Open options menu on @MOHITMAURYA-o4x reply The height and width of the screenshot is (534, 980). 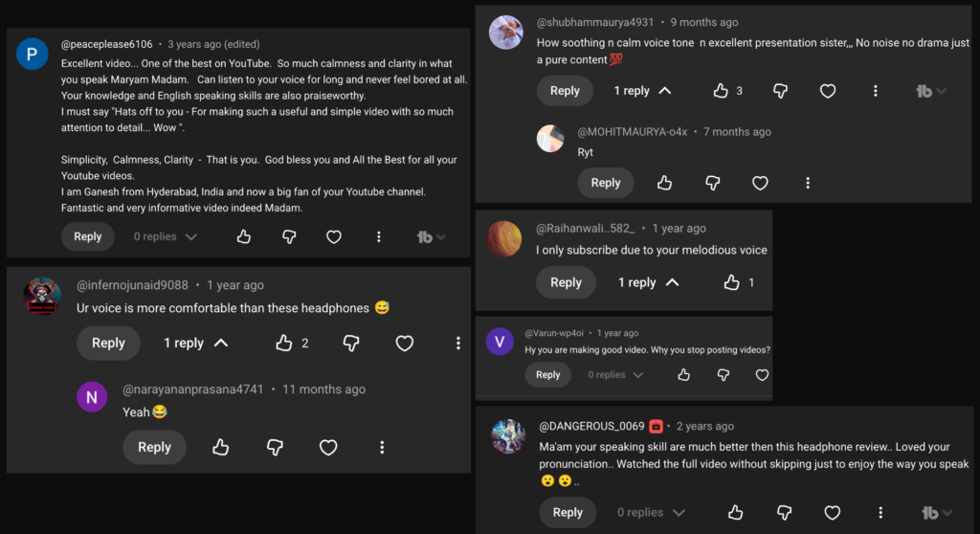pos(808,183)
